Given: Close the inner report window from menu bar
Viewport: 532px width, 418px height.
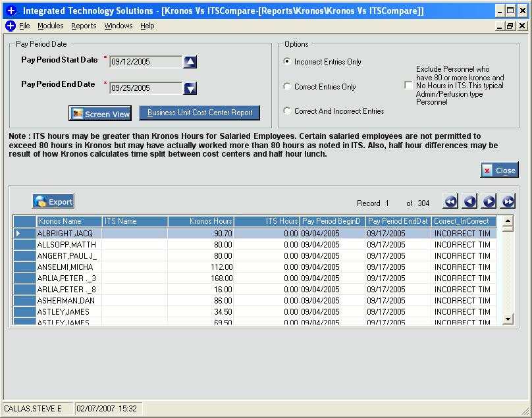Looking at the screenshot, I should point(522,26).
